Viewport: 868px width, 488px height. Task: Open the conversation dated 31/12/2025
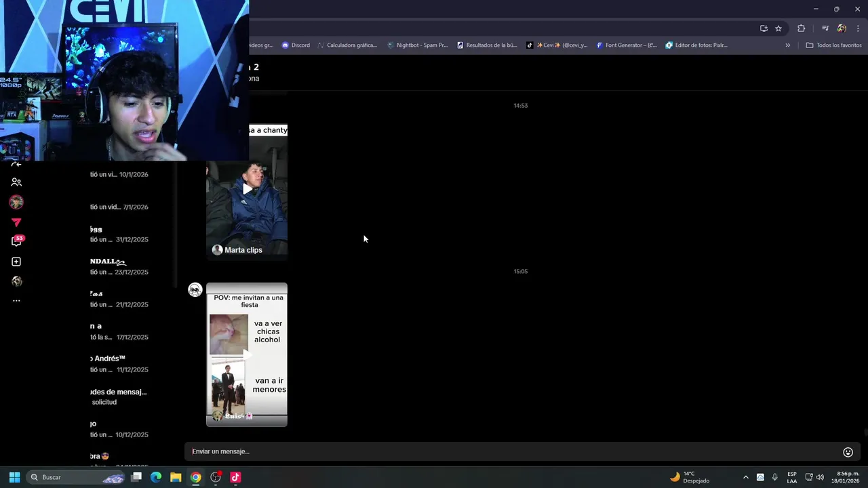[x=119, y=235]
